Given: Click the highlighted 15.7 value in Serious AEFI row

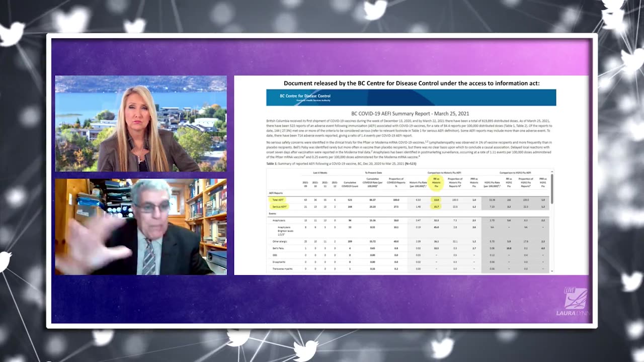Looking at the screenshot, I should [x=436, y=207].
